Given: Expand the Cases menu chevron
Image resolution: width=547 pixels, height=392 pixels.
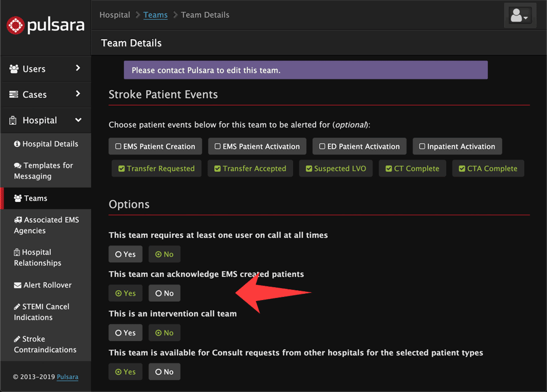Looking at the screenshot, I should (78, 94).
